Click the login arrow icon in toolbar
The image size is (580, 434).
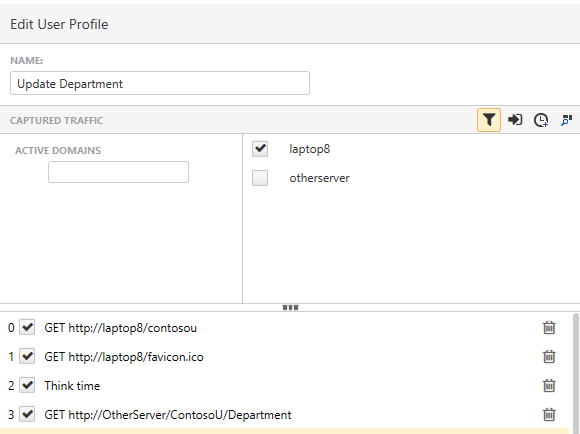[x=515, y=120]
